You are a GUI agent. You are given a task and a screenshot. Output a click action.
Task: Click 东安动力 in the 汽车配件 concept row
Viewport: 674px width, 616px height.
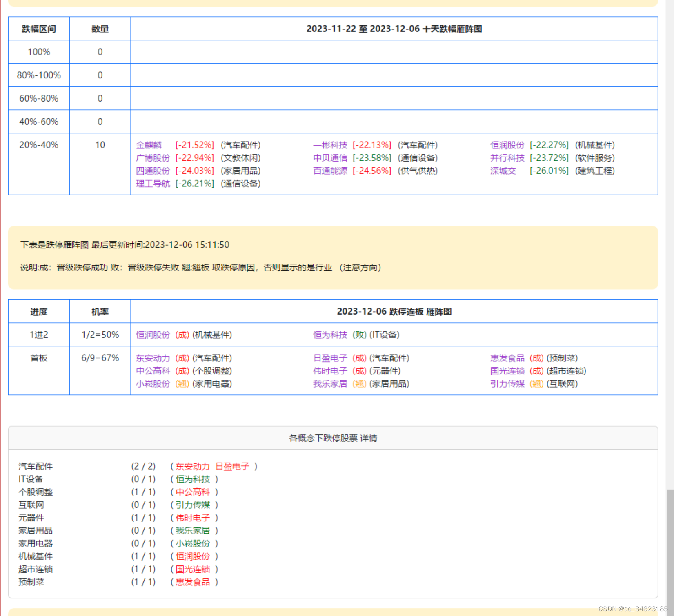coord(192,466)
